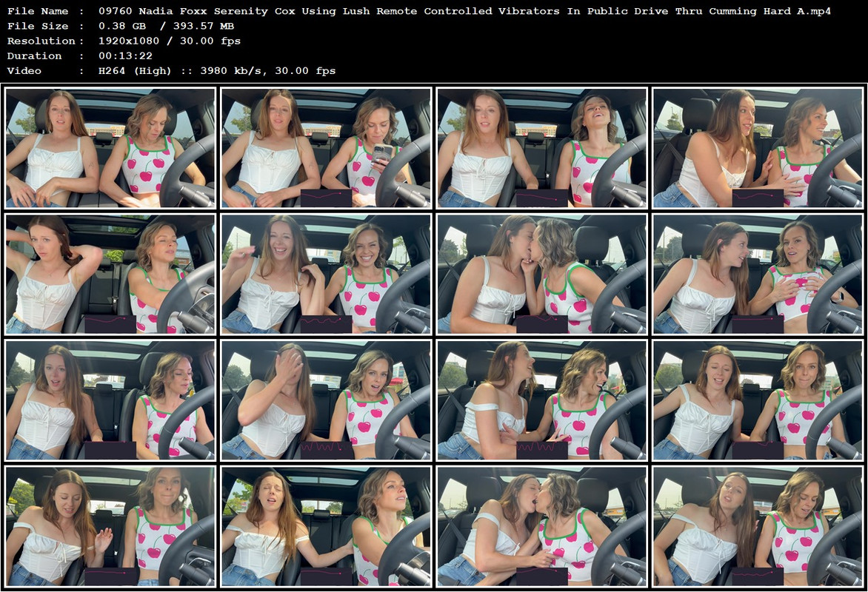This screenshot has height=592, width=868.
Task: Select the video codec text "H264 (High) :: 3980 kb/s"
Action: [x=183, y=71]
